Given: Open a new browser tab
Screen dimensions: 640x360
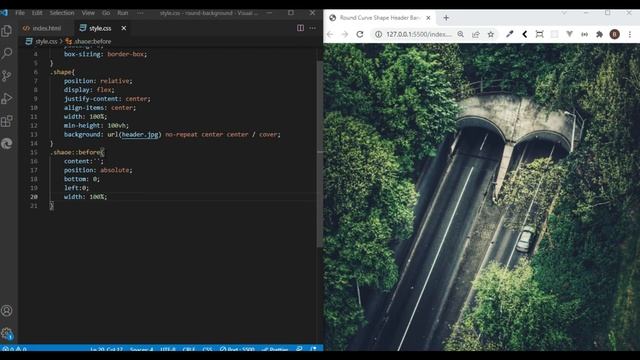Looking at the screenshot, I should [446, 18].
